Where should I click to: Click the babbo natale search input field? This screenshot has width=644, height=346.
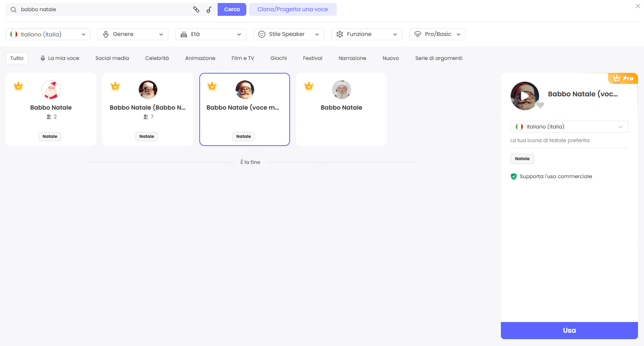[x=103, y=9]
